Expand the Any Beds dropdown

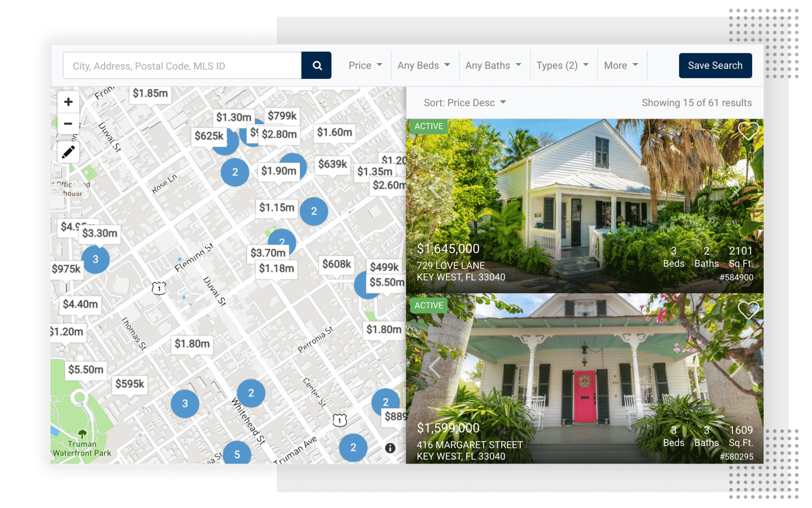pos(423,64)
